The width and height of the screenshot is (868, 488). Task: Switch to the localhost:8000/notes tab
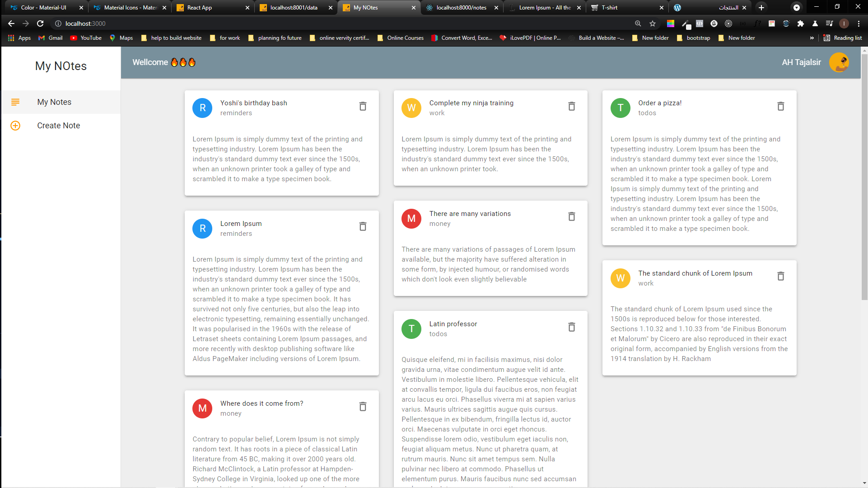coord(461,8)
